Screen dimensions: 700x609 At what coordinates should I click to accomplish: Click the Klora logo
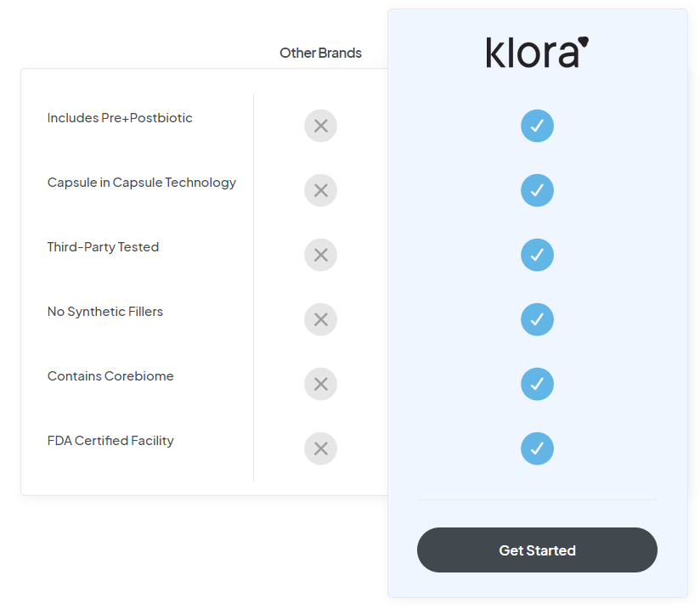(x=537, y=52)
